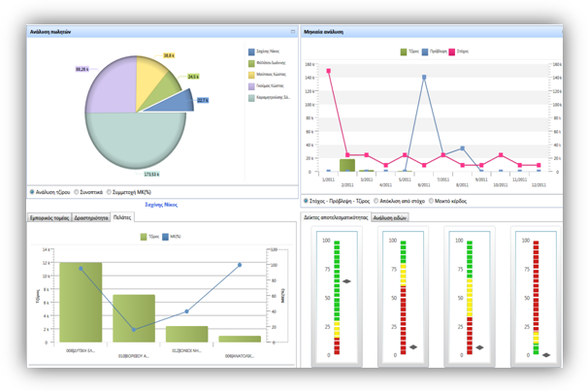
Task: Maximize the Ανάλυση πωλητών panel
Action: tap(293, 32)
